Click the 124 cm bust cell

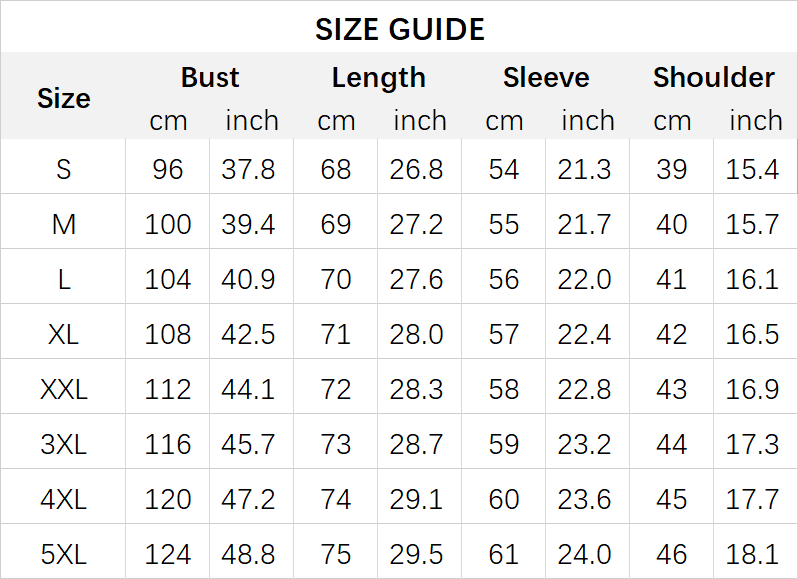click(167, 553)
